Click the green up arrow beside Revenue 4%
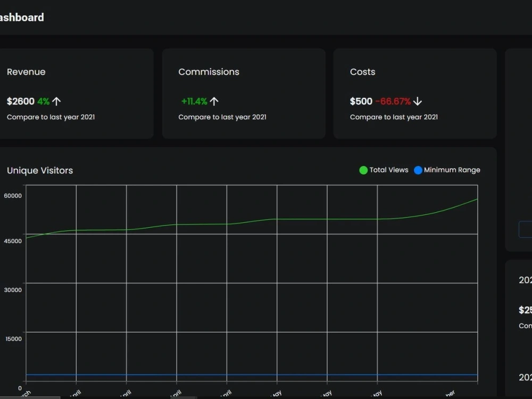The width and height of the screenshot is (532, 399). pyautogui.click(x=55, y=101)
